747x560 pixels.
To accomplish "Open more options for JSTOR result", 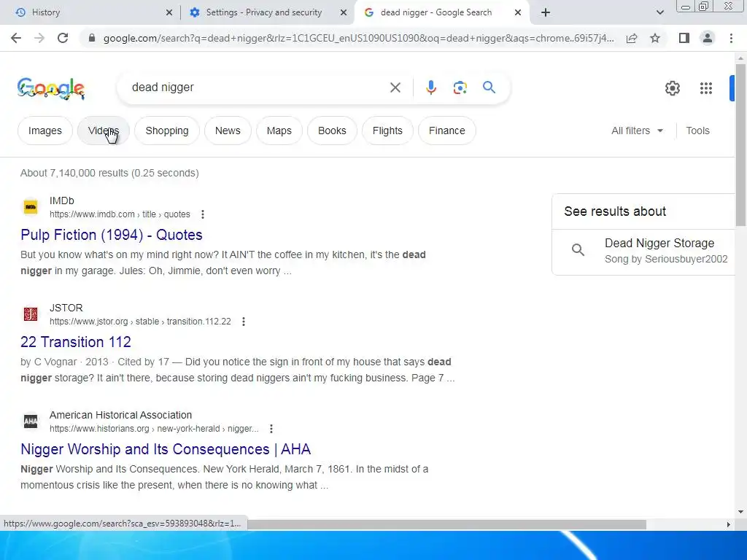I will [244, 322].
